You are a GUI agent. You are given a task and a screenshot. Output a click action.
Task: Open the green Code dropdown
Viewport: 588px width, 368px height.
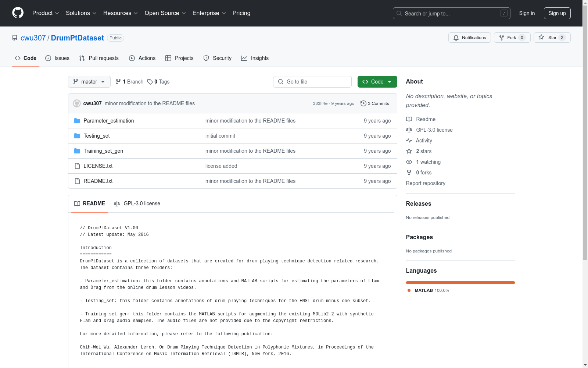(x=377, y=82)
